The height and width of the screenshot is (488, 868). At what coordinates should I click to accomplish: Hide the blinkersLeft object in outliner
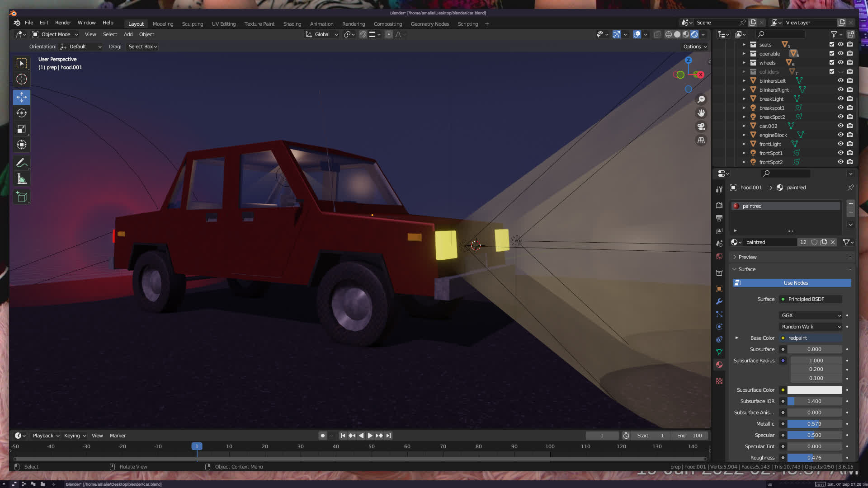(840, 81)
